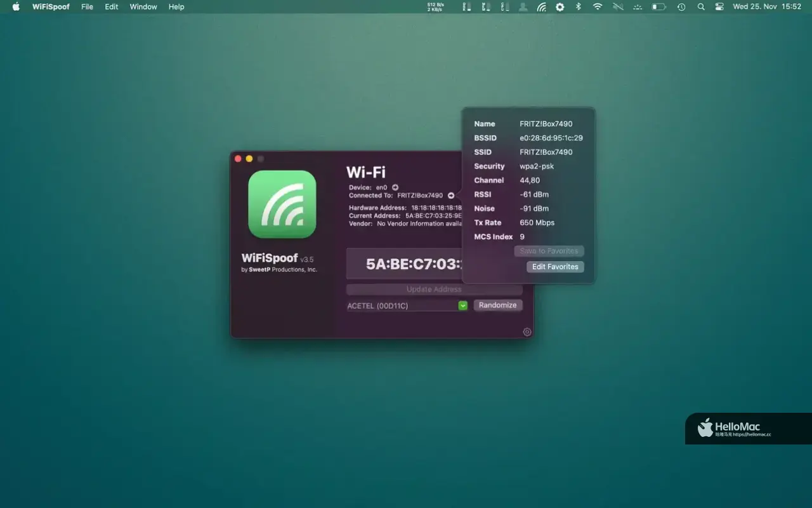Open the Bluetooth menu bar icon

click(578, 7)
